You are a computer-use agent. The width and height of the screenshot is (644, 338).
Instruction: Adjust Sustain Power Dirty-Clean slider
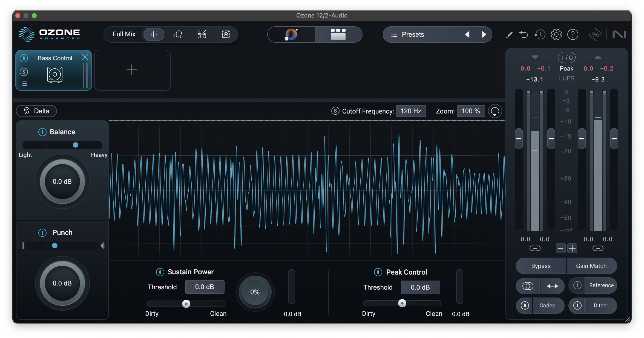(186, 304)
